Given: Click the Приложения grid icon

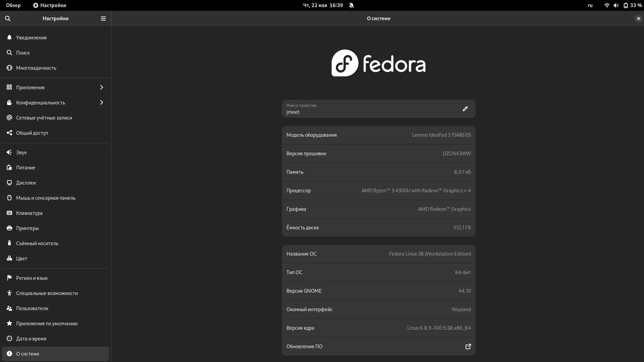Looking at the screenshot, I should 9,87.
